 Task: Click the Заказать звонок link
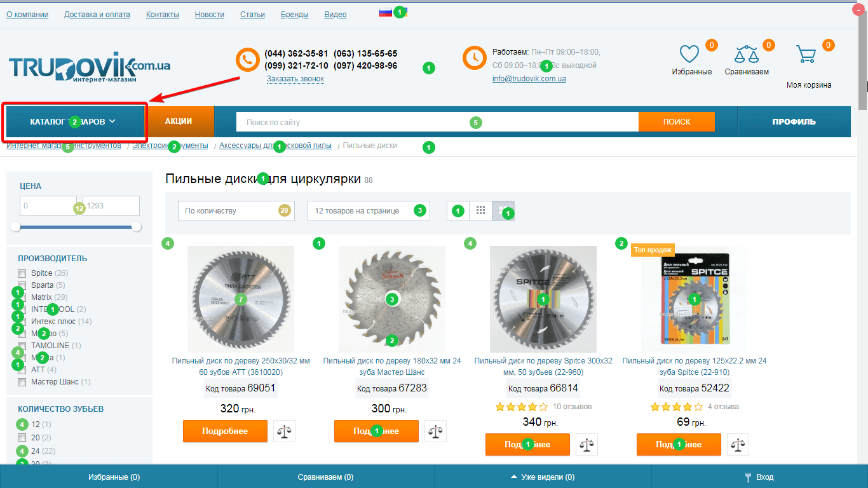tap(295, 79)
